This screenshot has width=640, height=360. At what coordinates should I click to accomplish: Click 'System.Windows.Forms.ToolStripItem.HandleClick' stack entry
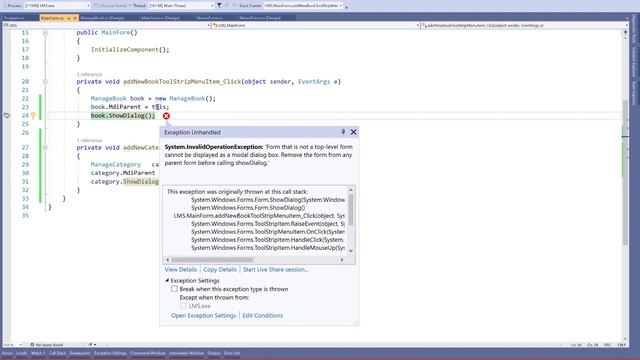pyautogui.click(x=267, y=240)
